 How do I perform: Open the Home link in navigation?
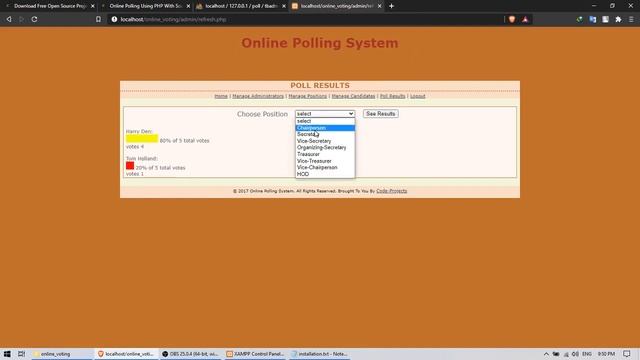click(x=221, y=96)
